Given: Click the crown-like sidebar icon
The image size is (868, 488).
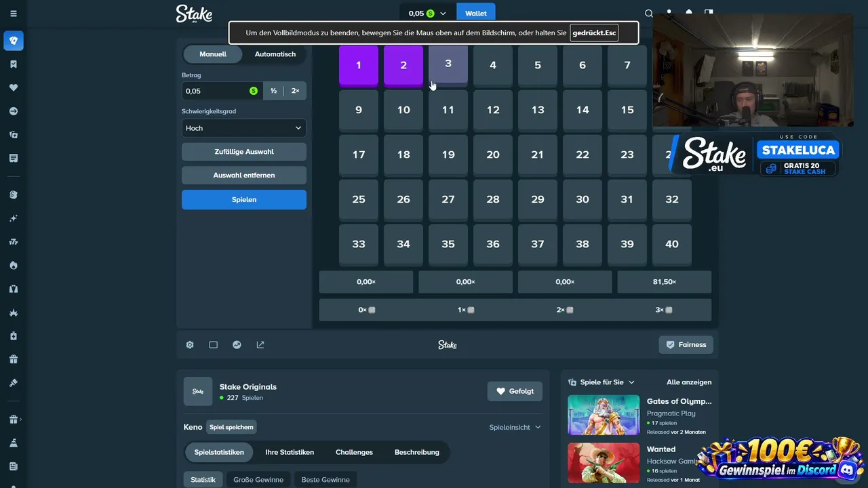Looking at the screenshot, I should point(14,312).
